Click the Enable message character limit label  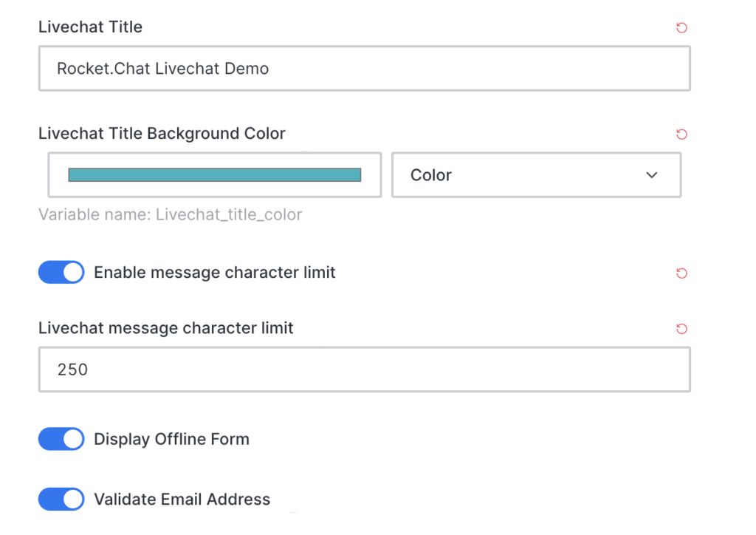coord(215,273)
